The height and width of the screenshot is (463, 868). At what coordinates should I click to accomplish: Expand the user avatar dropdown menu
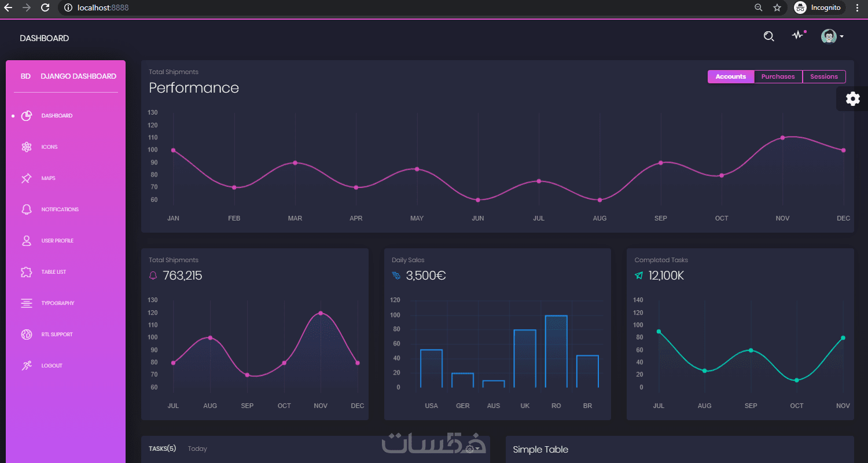coord(832,36)
